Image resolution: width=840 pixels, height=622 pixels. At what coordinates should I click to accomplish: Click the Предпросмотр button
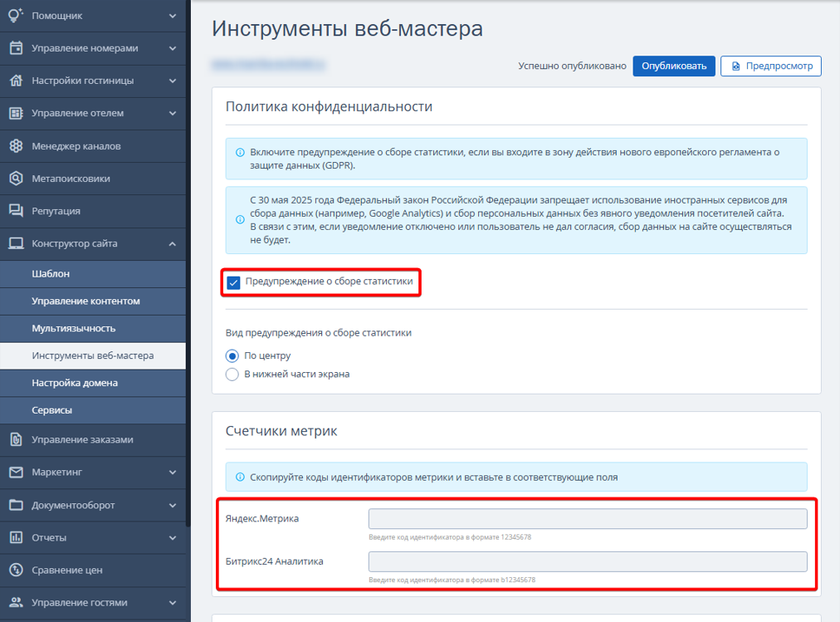click(x=771, y=66)
